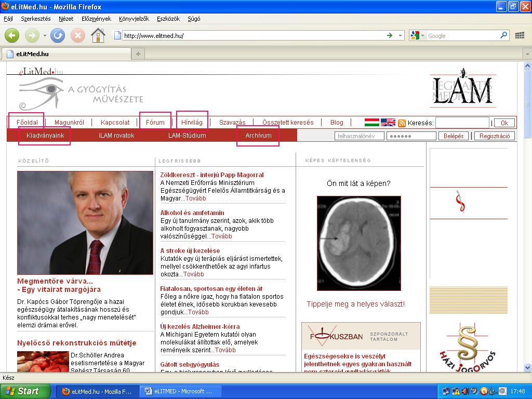Click Tippelje meg a helyes választ link
532x399 pixels.
click(x=355, y=304)
